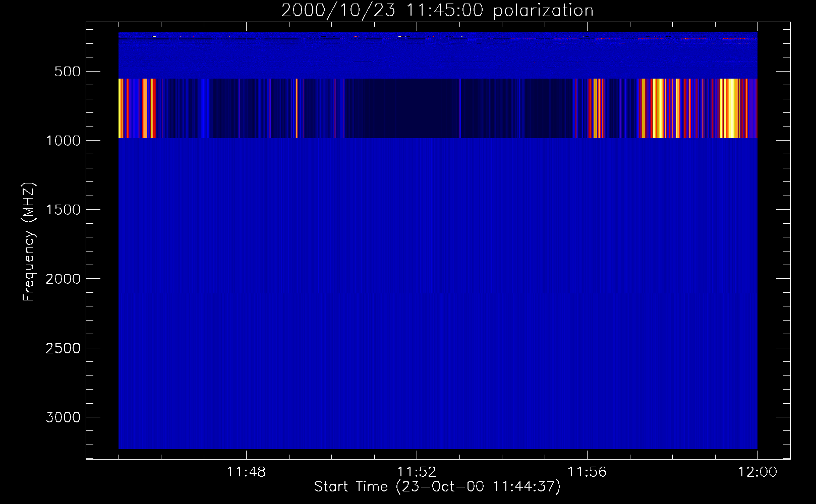Click the 2500 frequency tick label

63,348
